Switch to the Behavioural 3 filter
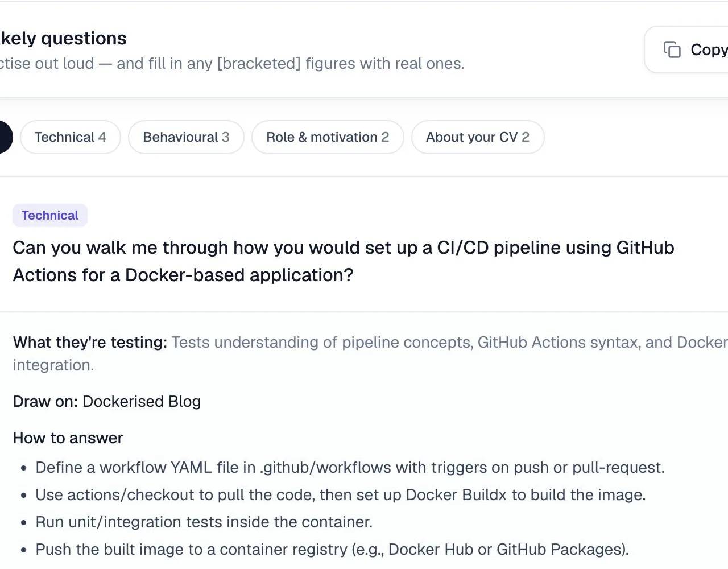Image resolution: width=728 pixels, height=569 pixels. point(186,137)
